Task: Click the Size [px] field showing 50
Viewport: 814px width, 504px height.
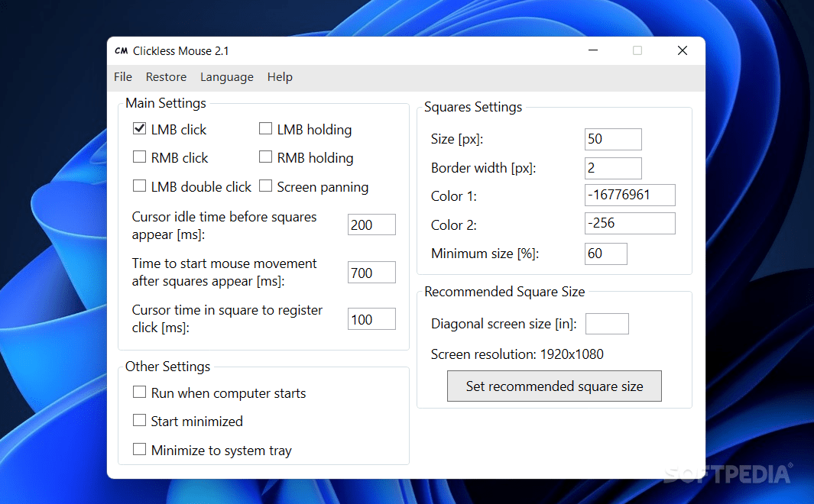Action: click(x=613, y=139)
